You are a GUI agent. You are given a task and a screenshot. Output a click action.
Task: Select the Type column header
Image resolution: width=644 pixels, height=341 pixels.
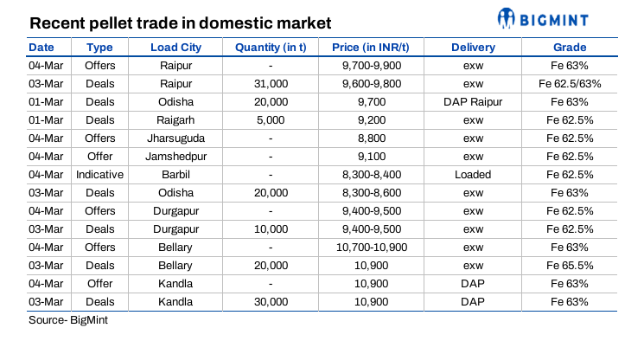click(99, 48)
